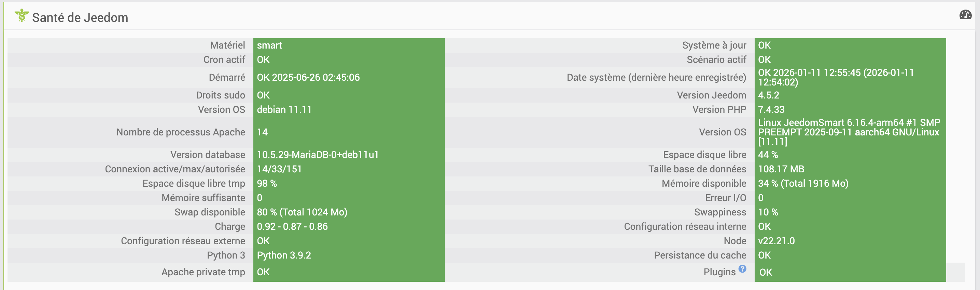The width and height of the screenshot is (980, 290).
Task: Select the Node v22.21.0 value
Action: tap(776, 241)
